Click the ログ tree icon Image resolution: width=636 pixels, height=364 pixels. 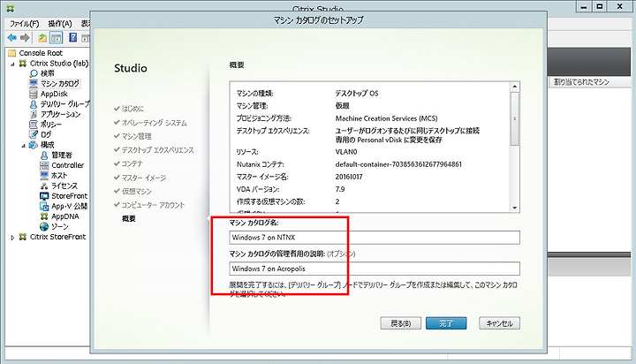point(34,134)
